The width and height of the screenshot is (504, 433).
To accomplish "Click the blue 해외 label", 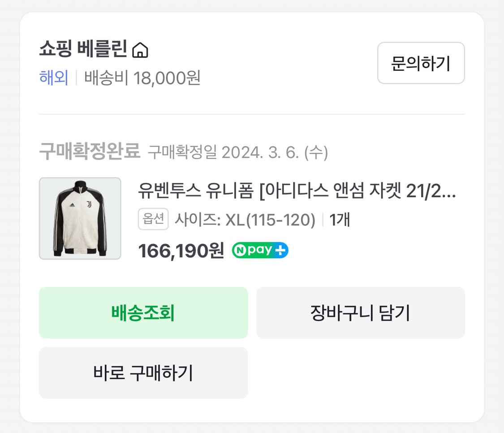I will point(54,78).
